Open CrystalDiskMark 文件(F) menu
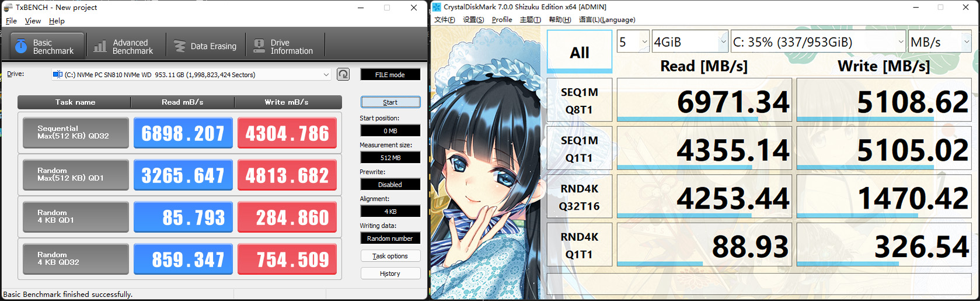This screenshot has height=301, width=980. (x=445, y=20)
